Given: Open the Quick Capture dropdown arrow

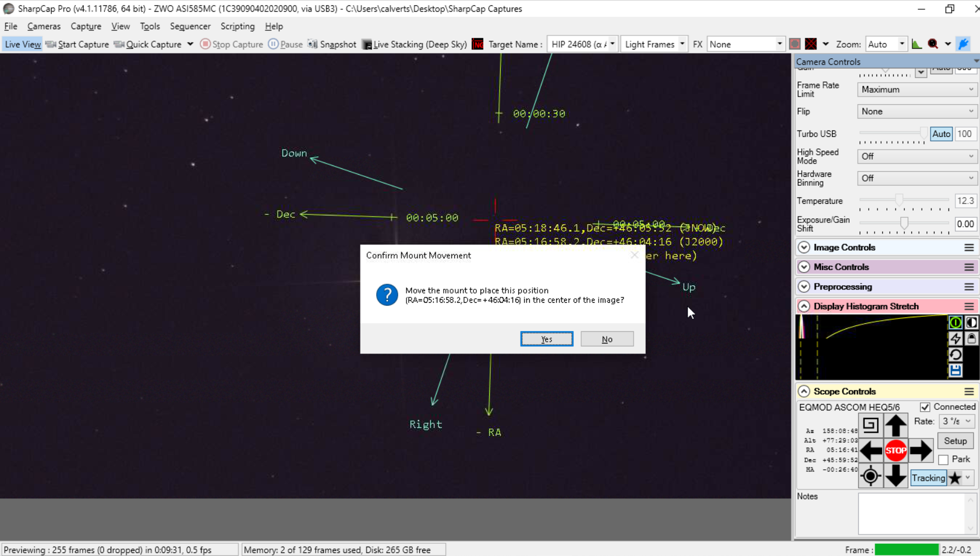Looking at the screenshot, I should (x=190, y=44).
